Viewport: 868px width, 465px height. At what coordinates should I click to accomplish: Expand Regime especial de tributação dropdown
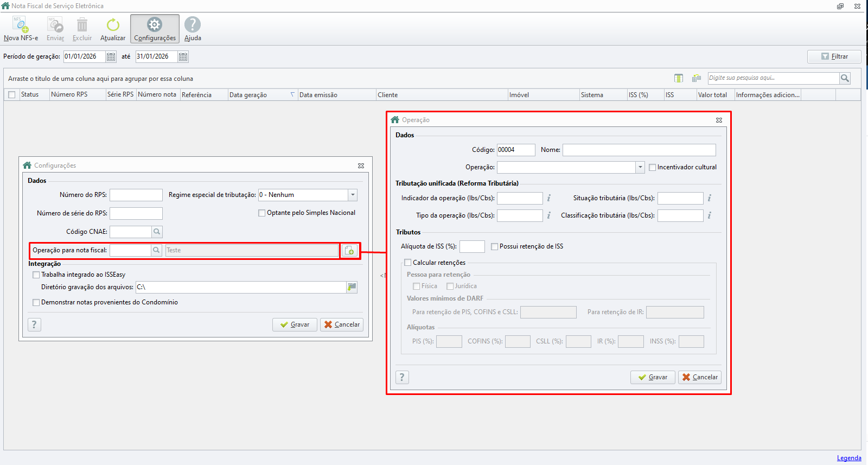[x=353, y=195]
